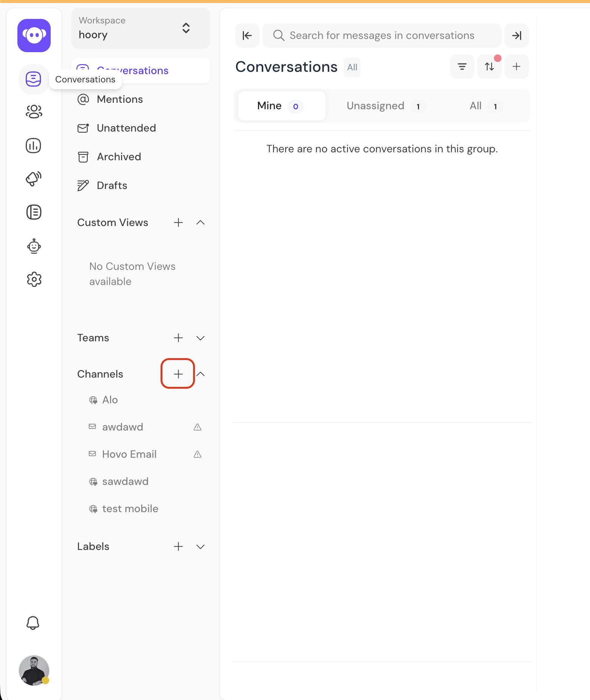Screen dimensions: 590x700
Task: Open the Workspace hoory switcher
Action: point(141,28)
